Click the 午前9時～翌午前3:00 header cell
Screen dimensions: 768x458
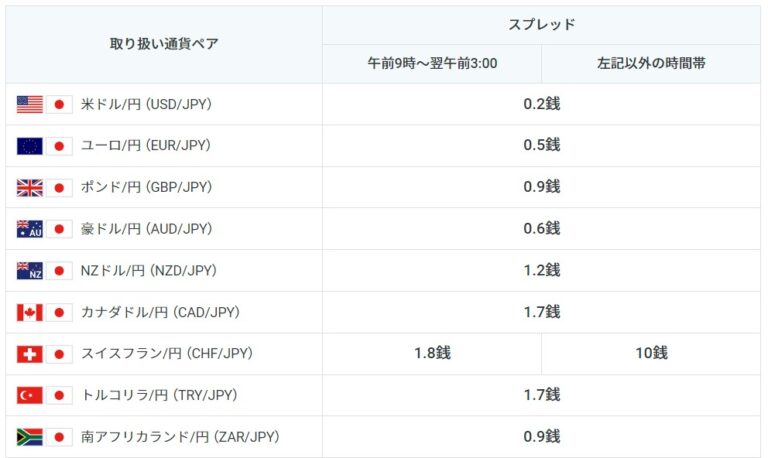(432, 64)
